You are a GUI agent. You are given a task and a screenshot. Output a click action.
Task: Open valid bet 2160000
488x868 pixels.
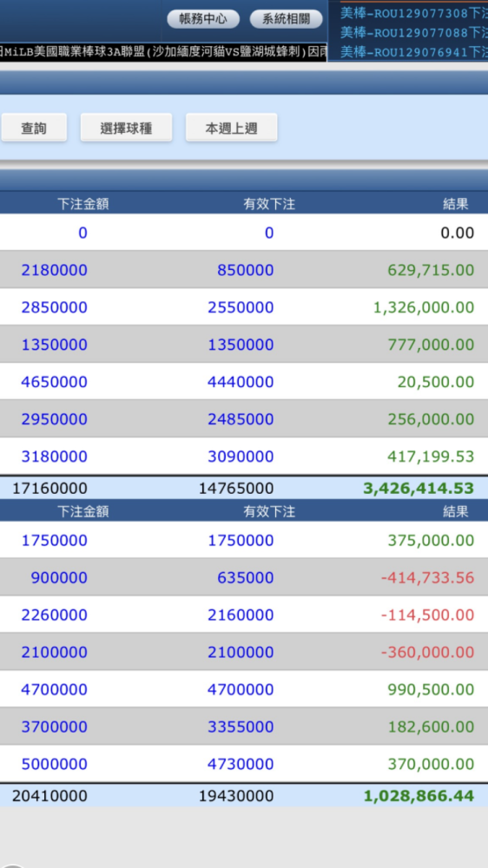(241, 615)
